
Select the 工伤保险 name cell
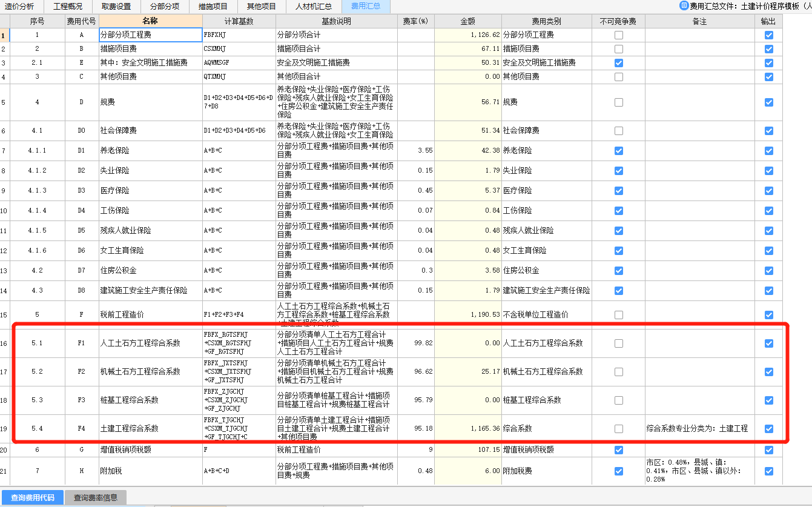(x=150, y=210)
